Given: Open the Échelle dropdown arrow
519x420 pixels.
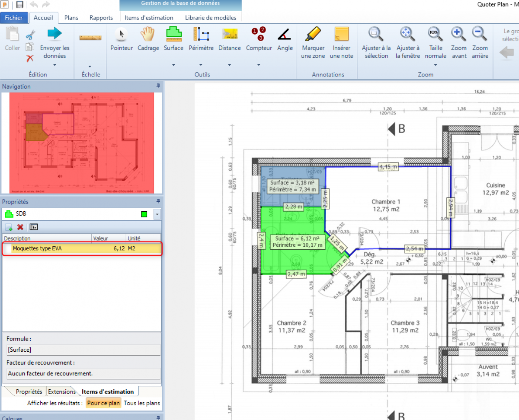Looking at the screenshot, I should coord(90,66).
